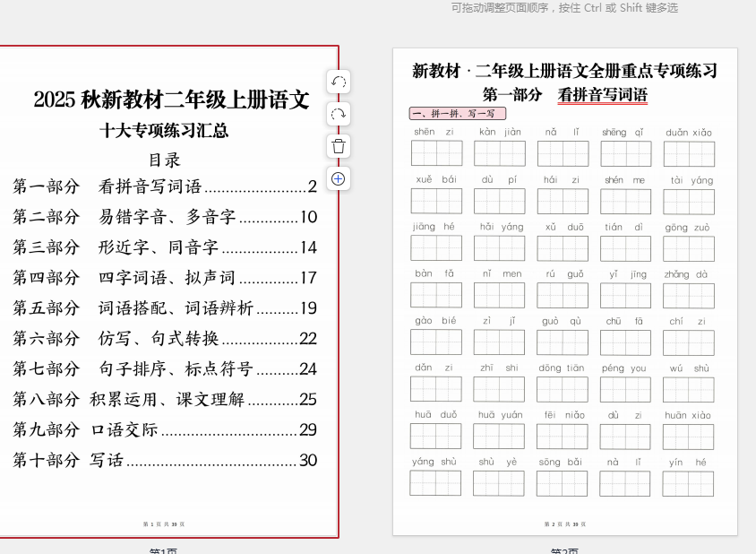Click the writing grid under yín hé
The width and height of the screenshot is (756, 554).
point(688,483)
